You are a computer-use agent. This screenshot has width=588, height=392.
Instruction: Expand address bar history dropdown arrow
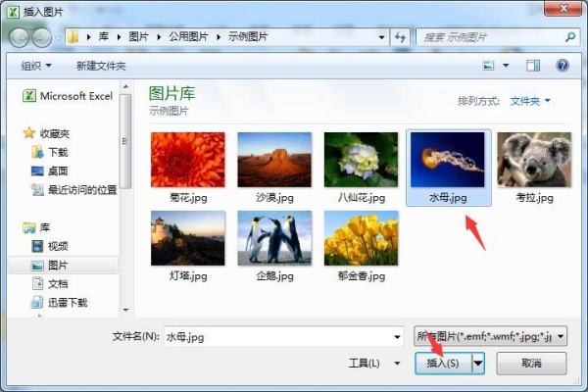(381, 37)
